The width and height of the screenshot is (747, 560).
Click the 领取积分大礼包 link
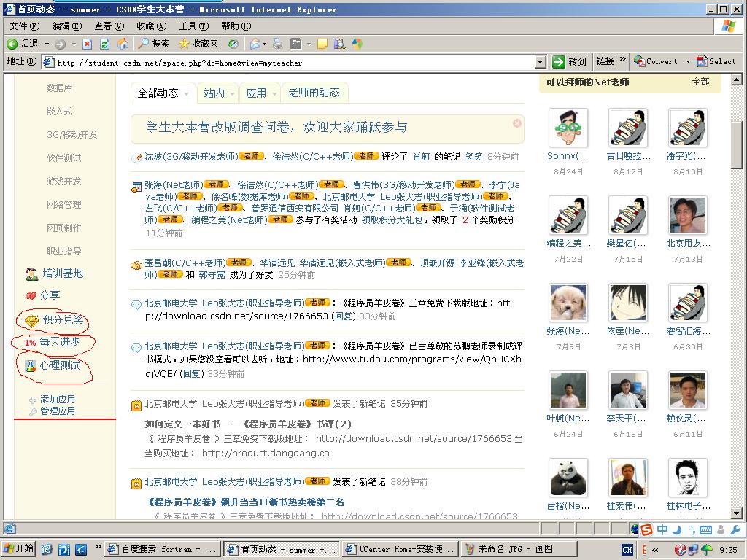point(392,220)
